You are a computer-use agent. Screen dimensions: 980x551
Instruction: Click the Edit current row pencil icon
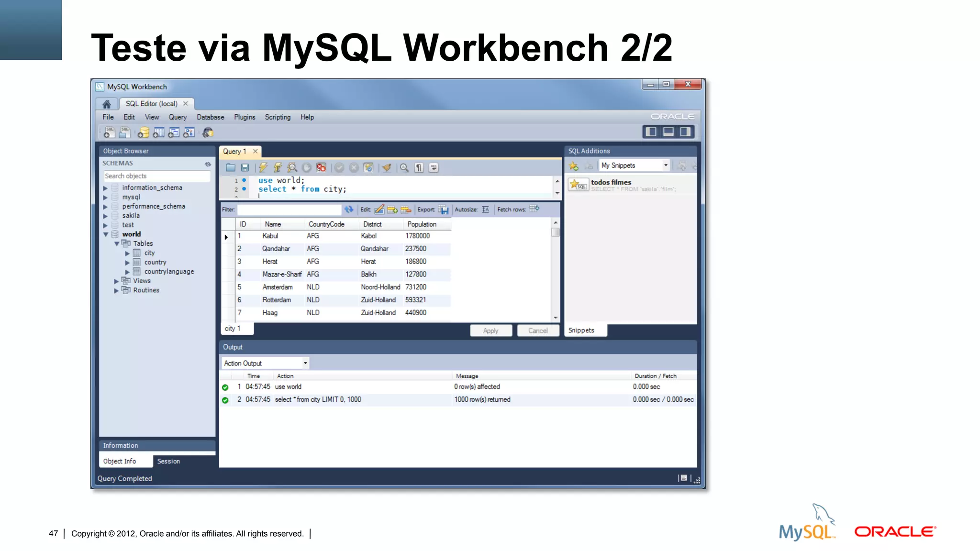[x=379, y=209]
